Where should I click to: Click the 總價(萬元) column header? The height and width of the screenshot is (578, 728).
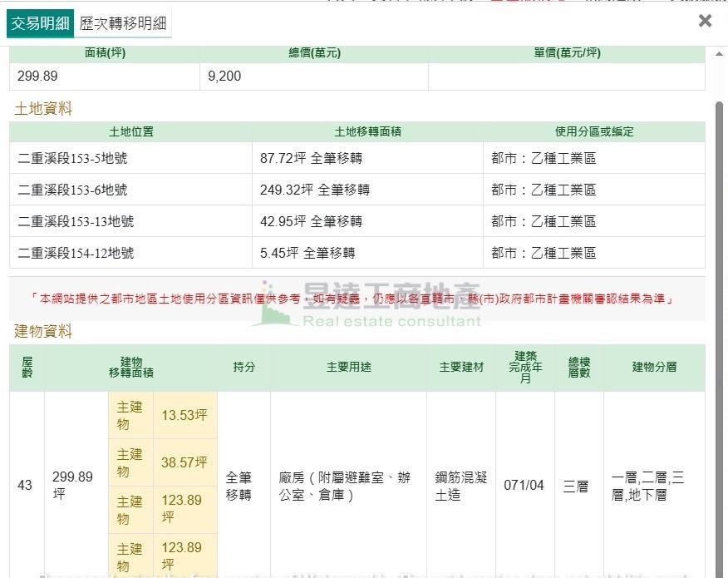(314, 53)
